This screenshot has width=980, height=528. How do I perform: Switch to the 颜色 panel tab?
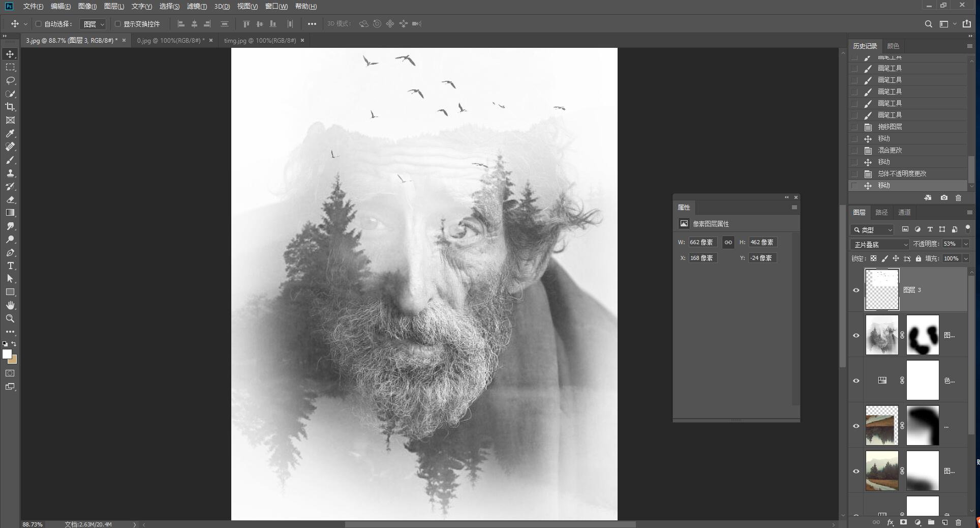[893, 46]
